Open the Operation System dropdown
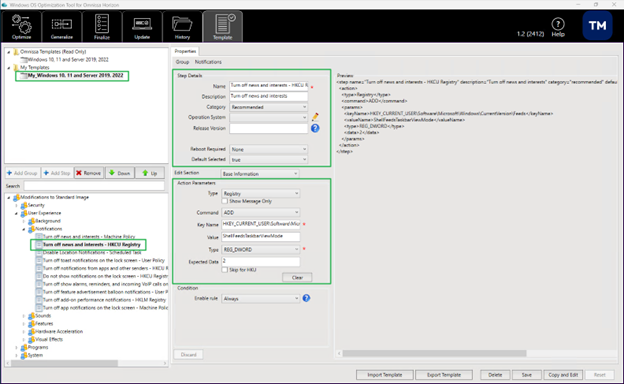 269,117
